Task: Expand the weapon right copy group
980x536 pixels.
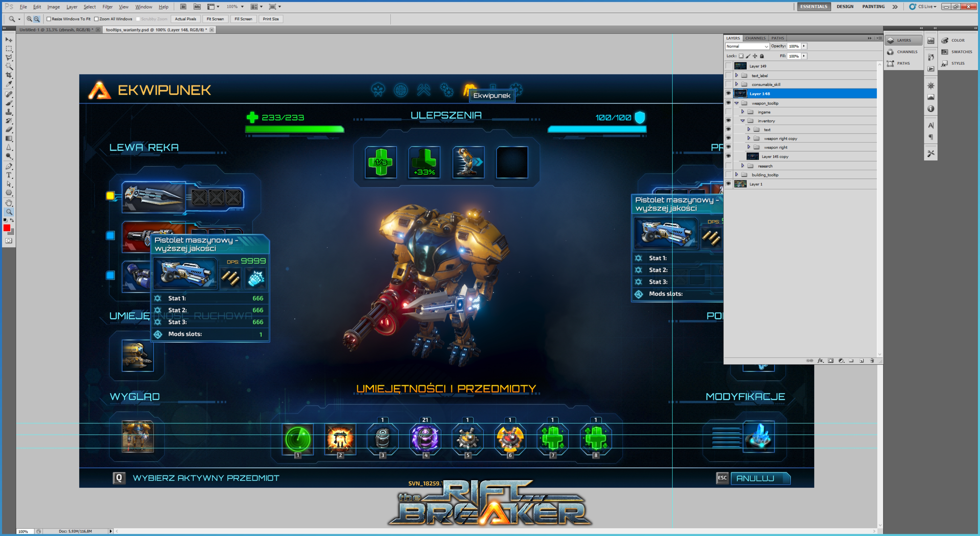Action: pos(749,138)
